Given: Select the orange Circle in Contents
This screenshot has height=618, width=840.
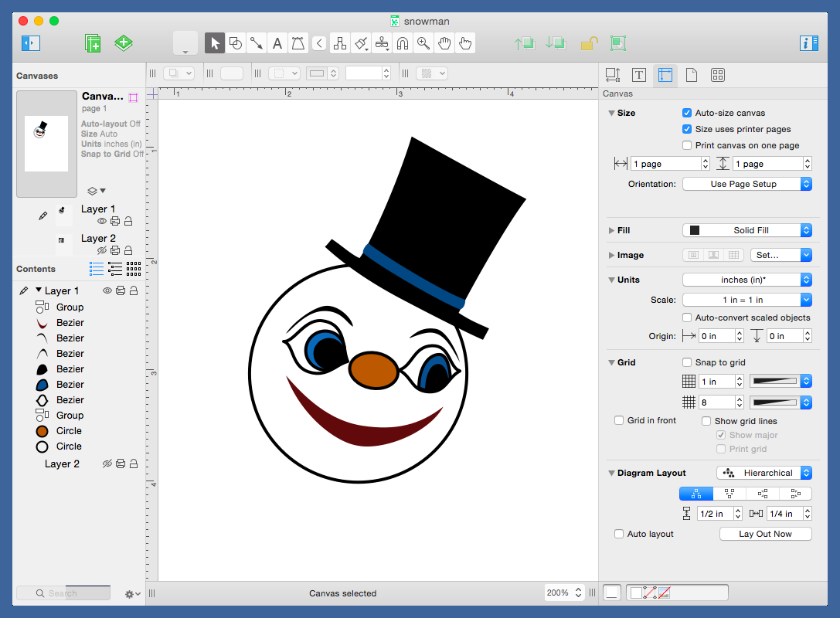Looking at the screenshot, I should (68, 431).
